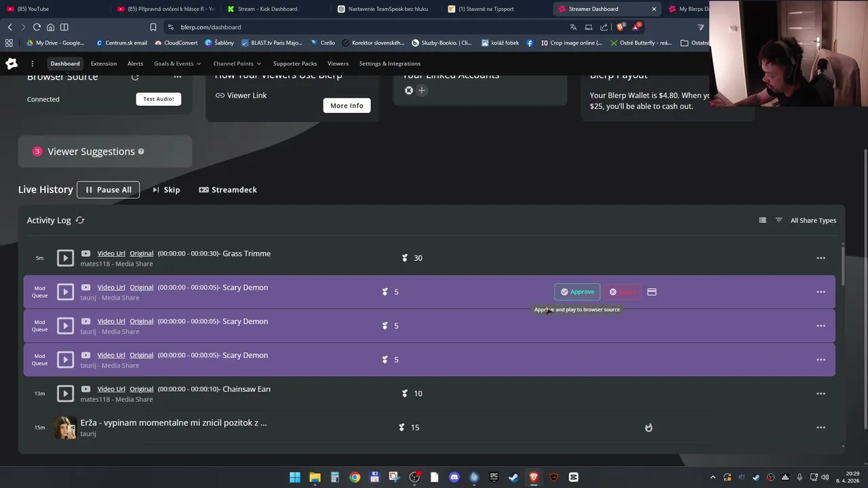Click the translate page icon
This screenshot has height=488, width=868.
point(573,27)
